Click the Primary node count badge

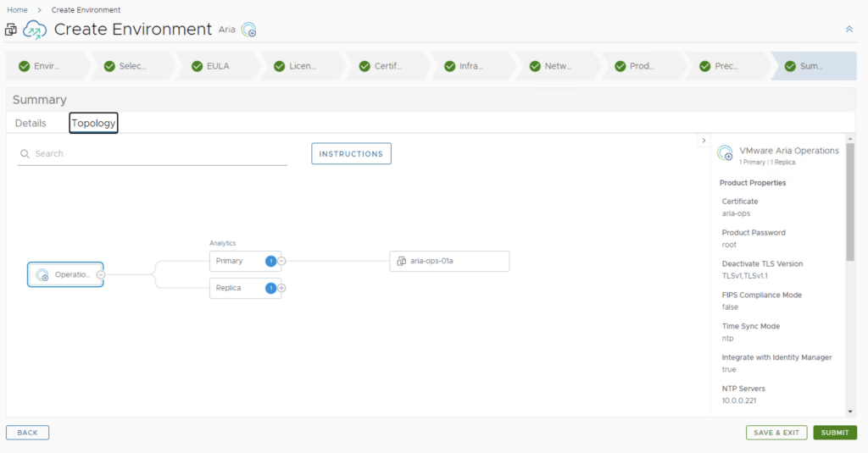coord(270,261)
